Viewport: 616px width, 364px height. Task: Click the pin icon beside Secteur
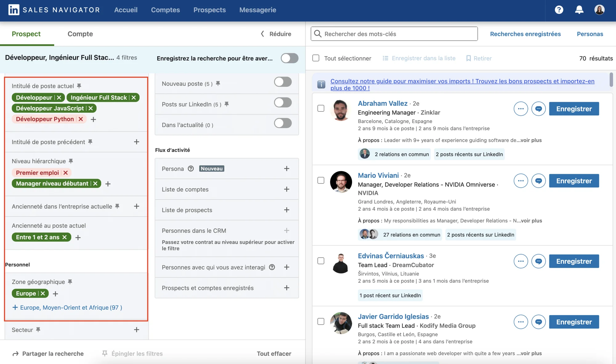pyautogui.click(x=38, y=330)
